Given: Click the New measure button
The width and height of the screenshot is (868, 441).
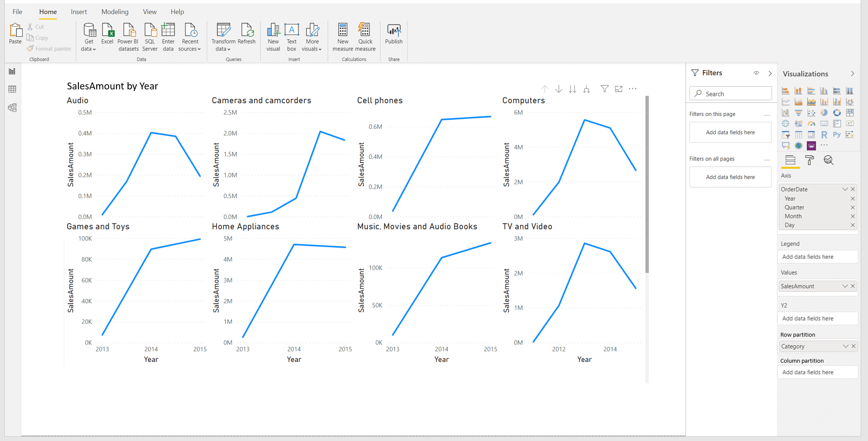Looking at the screenshot, I should click(342, 37).
